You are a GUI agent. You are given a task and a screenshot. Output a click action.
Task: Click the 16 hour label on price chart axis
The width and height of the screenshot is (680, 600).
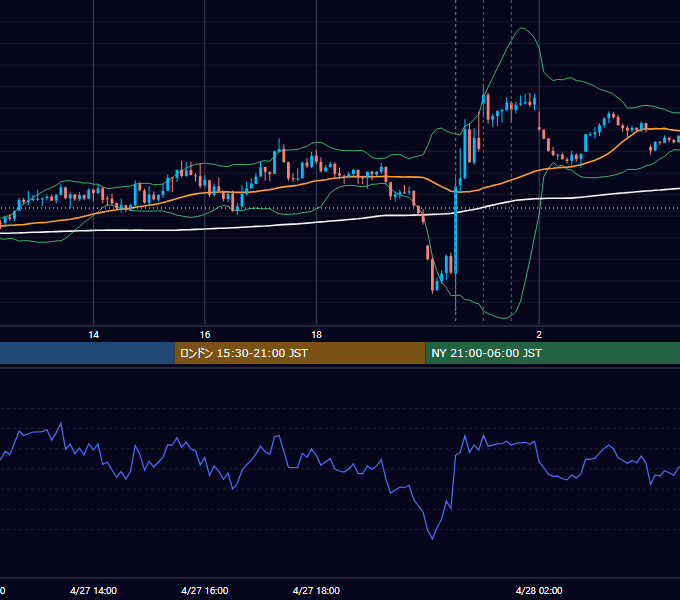tap(205, 335)
